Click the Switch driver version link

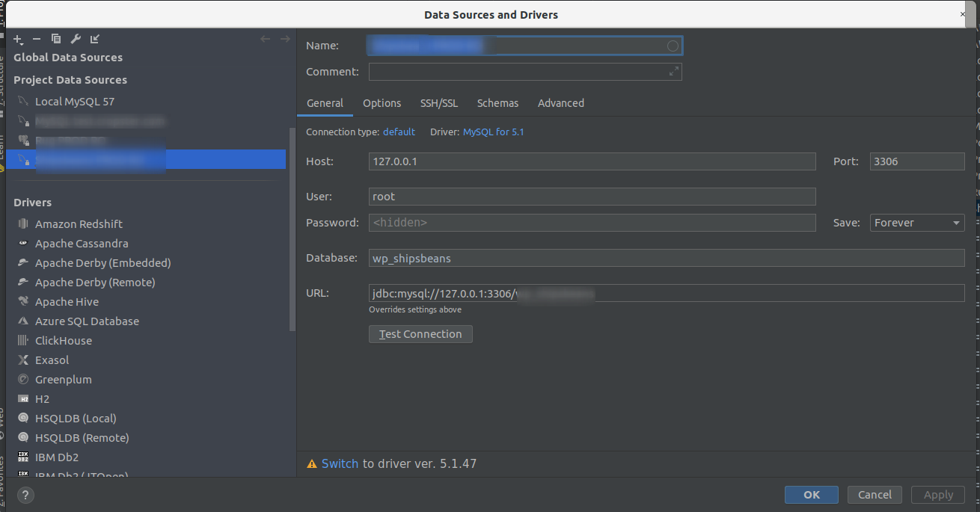(340, 464)
